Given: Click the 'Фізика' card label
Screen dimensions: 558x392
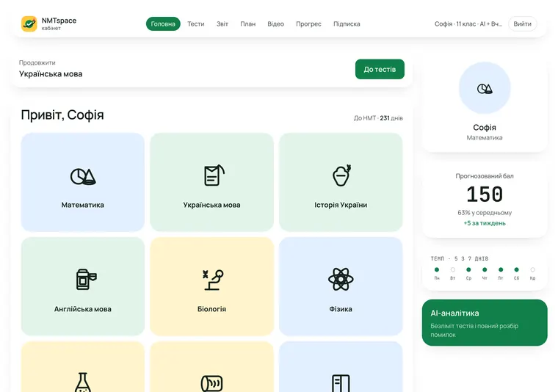Looking at the screenshot, I should point(341,309).
